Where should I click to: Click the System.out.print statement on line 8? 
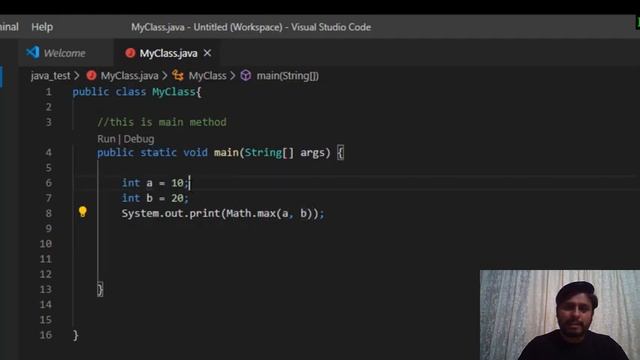point(223,213)
